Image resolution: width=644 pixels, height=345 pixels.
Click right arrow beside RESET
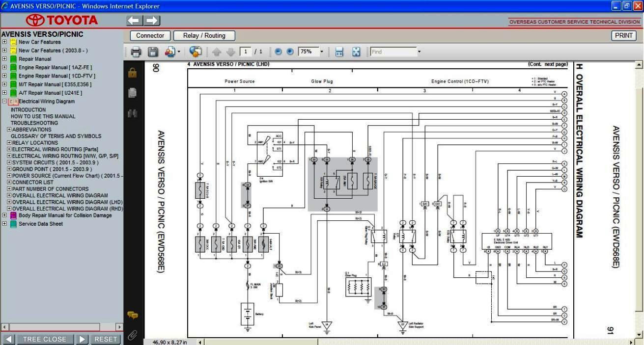click(83, 339)
